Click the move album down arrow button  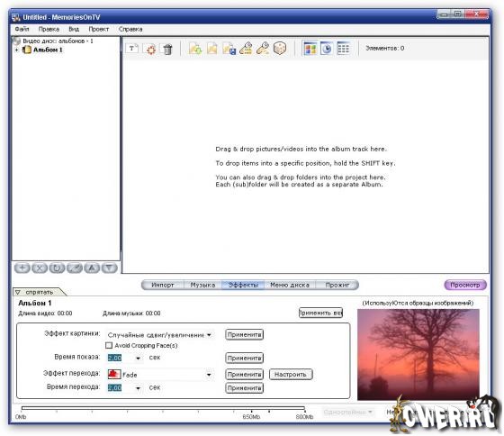pyautogui.click(x=110, y=268)
